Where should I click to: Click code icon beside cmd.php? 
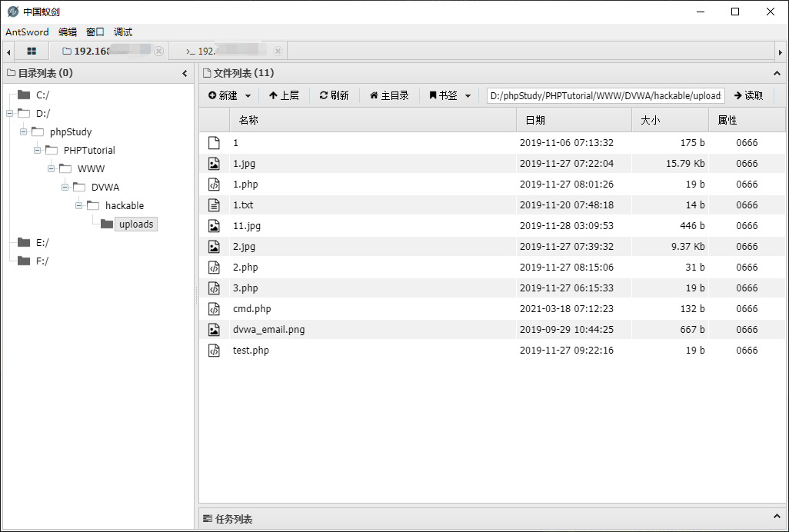(x=214, y=309)
